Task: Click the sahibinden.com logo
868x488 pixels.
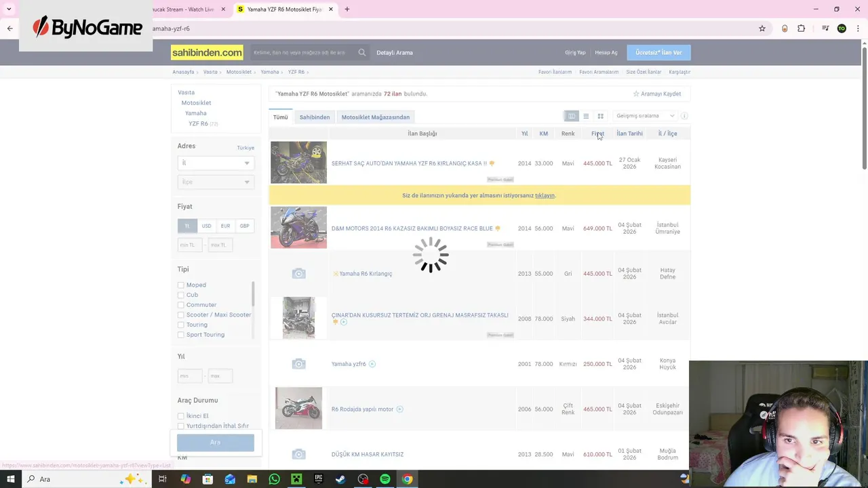Action: pos(207,52)
